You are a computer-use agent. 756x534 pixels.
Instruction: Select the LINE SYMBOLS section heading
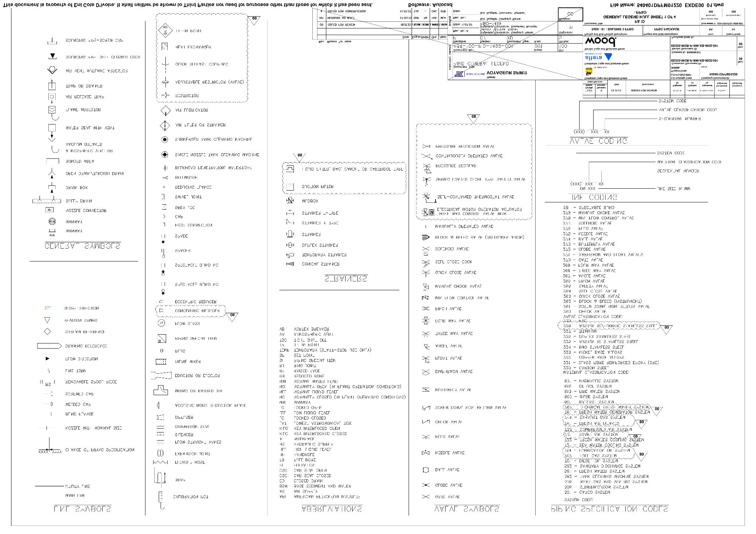tap(83, 509)
